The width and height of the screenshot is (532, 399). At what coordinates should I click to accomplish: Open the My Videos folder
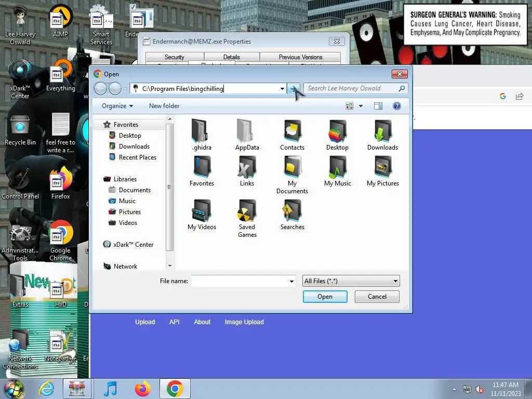(x=202, y=215)
